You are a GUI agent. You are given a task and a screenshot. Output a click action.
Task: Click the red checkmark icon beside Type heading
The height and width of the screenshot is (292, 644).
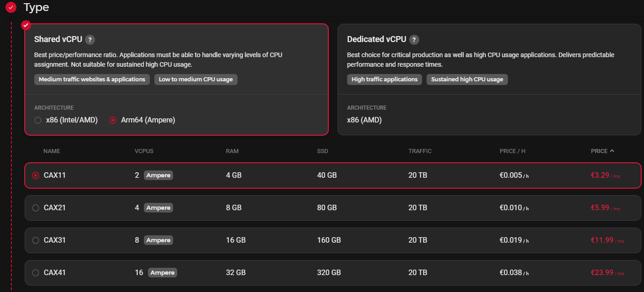[11, 7]
